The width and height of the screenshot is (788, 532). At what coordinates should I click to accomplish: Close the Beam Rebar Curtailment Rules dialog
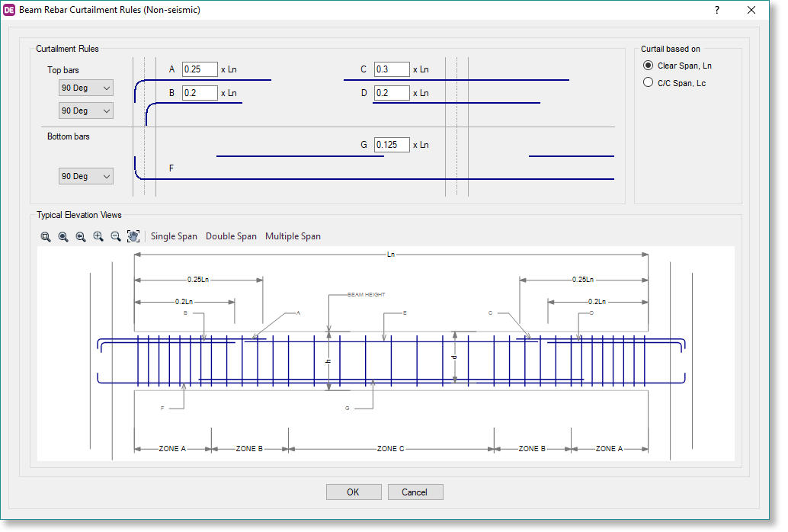click(751, 10)
